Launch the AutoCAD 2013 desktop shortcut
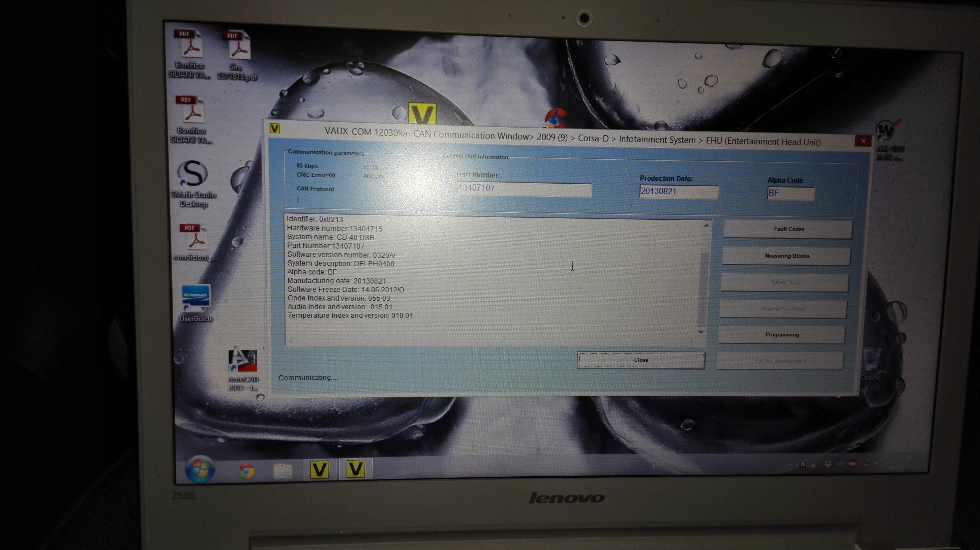 (243, 368)
